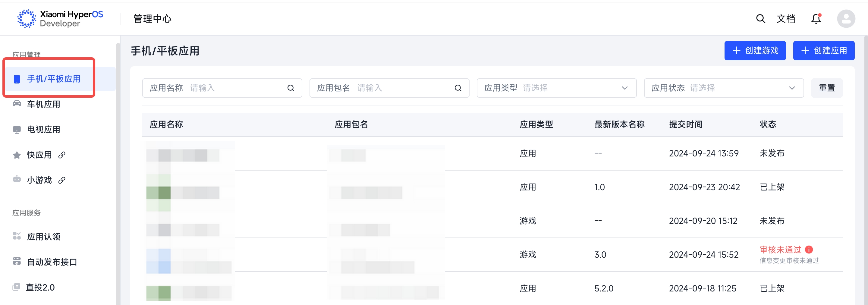
Task: Open 直投2.0 in the sidebar
Action: pos(40,287)
